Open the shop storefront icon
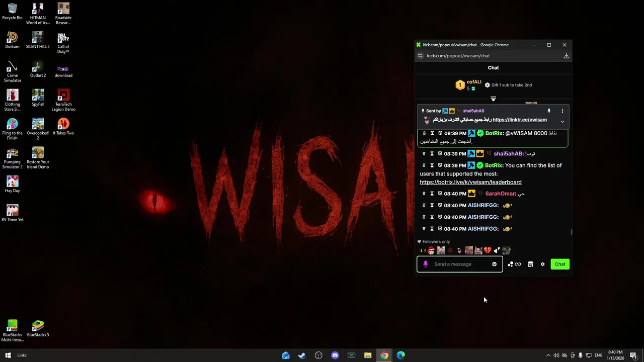Image resolution: width=644 pixels, height=362 pixels. [530, 264]
